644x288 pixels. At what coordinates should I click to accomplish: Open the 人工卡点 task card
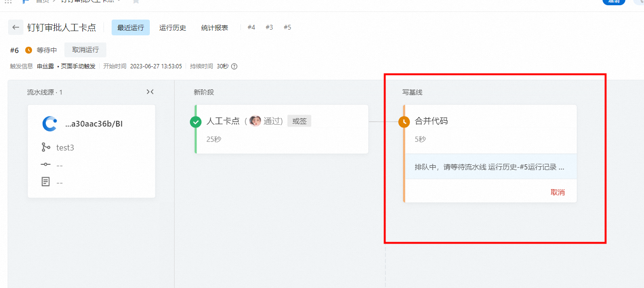tap(281, 129)
